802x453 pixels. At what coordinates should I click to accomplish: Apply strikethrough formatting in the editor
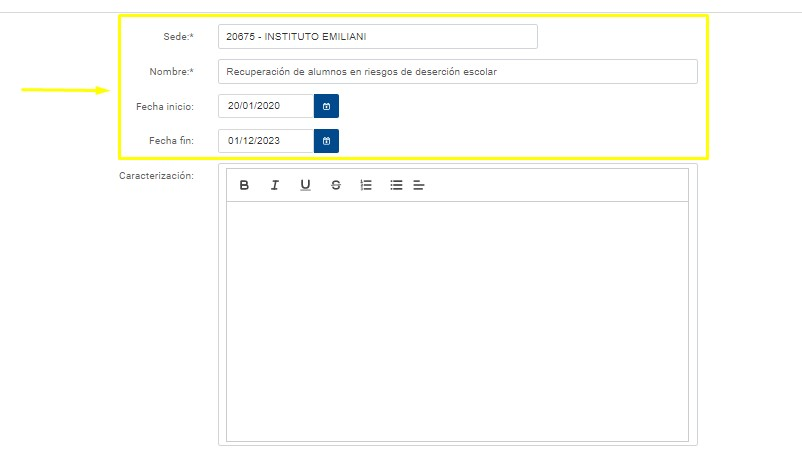335,185
